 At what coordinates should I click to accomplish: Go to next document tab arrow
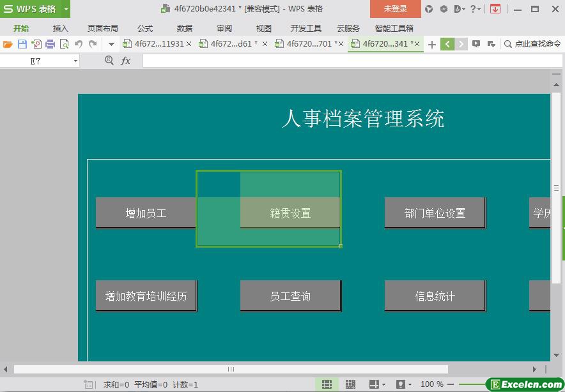pyautogui.click(x=461, y=44)
